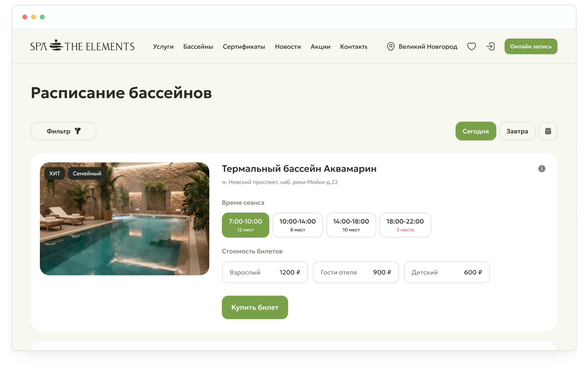
Task: Select the Взрослый 1200 ₽ ticket
Action: [x=265, y=272]
